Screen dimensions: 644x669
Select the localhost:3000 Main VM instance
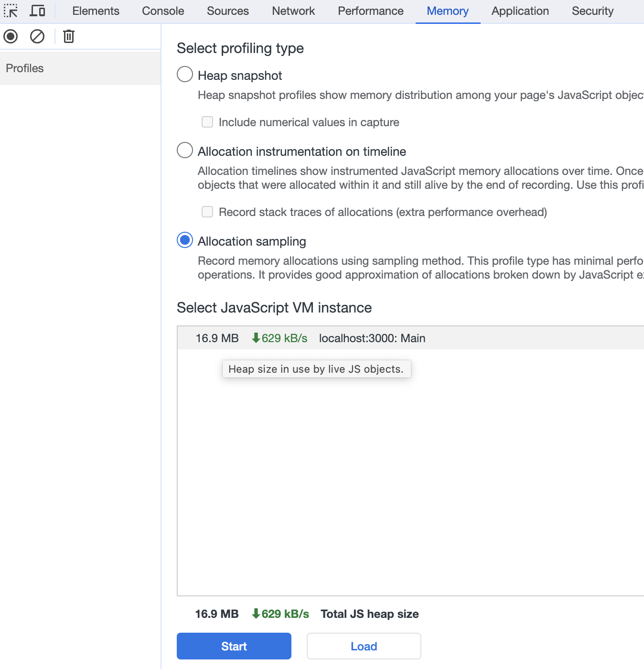[372, 338]
